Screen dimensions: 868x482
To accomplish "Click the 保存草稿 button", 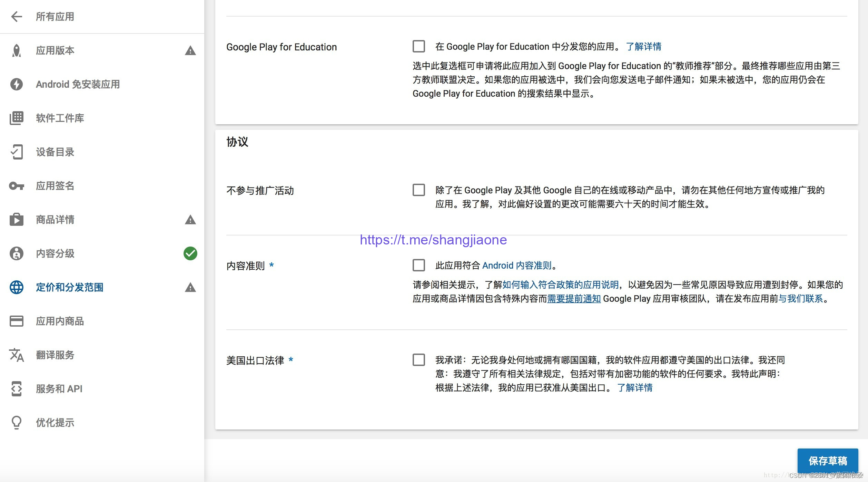I will 827,461.
